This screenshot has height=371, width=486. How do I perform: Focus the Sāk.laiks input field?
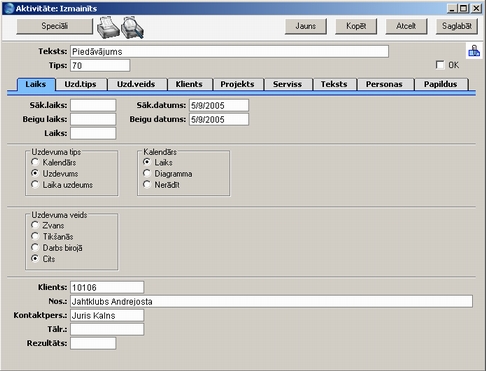[93, 105]
